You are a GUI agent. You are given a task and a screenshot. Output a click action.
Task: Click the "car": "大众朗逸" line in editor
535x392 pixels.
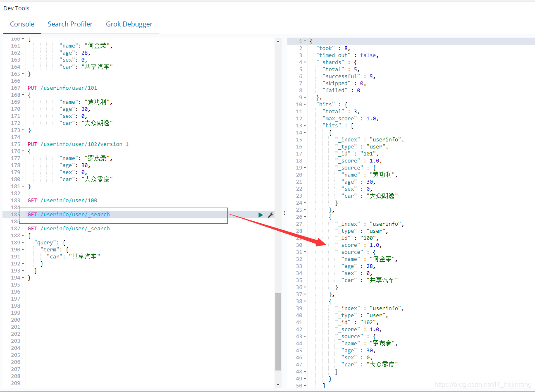[x=86, y=123]
